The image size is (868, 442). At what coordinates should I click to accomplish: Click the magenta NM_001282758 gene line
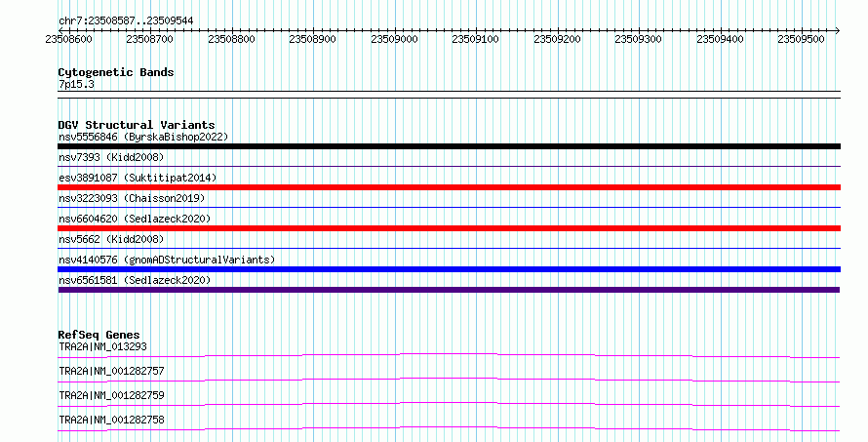[x=449, y=428]
